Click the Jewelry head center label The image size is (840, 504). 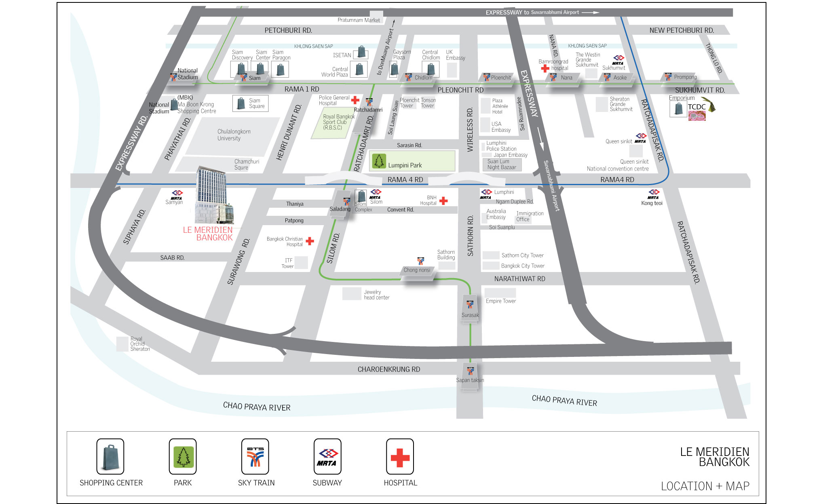point(376,295)
